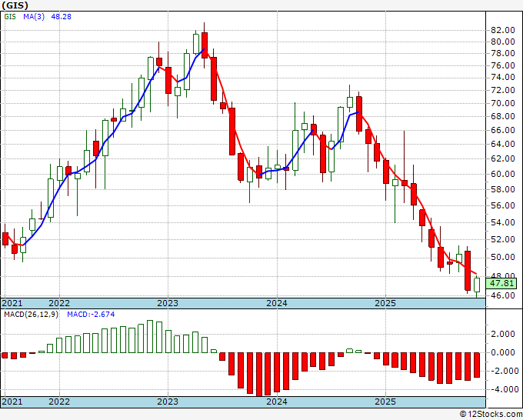523x420 pixels.
Task: Click 2023 on the MACD time axis
Action: 168,402
